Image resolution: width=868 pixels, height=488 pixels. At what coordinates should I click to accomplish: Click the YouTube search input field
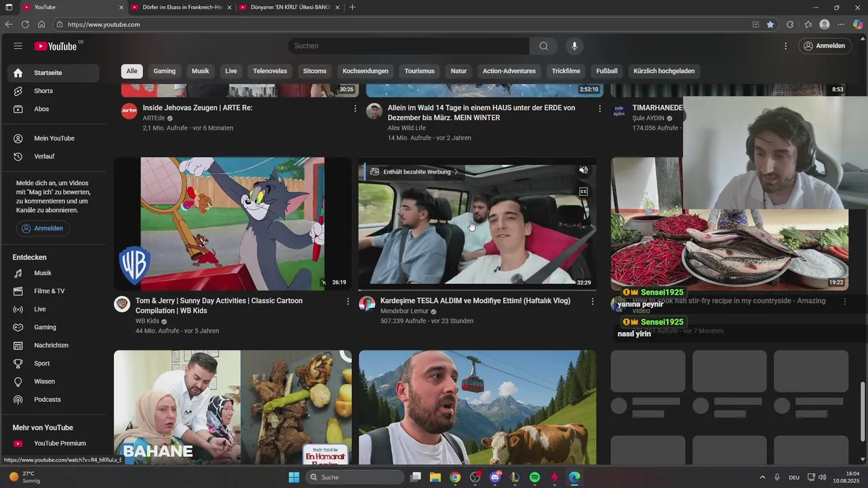[408, 46]
